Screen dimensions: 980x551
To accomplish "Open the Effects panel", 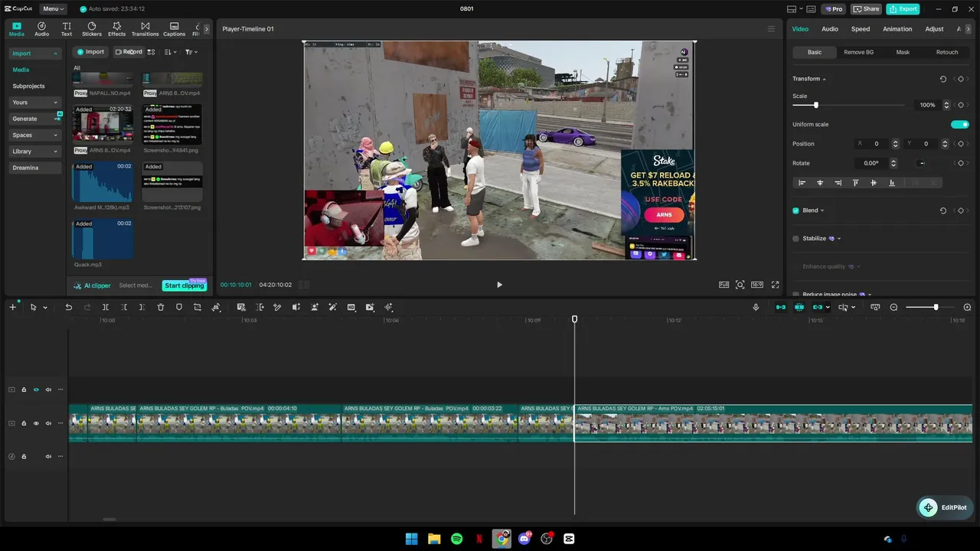I will 116,29.
